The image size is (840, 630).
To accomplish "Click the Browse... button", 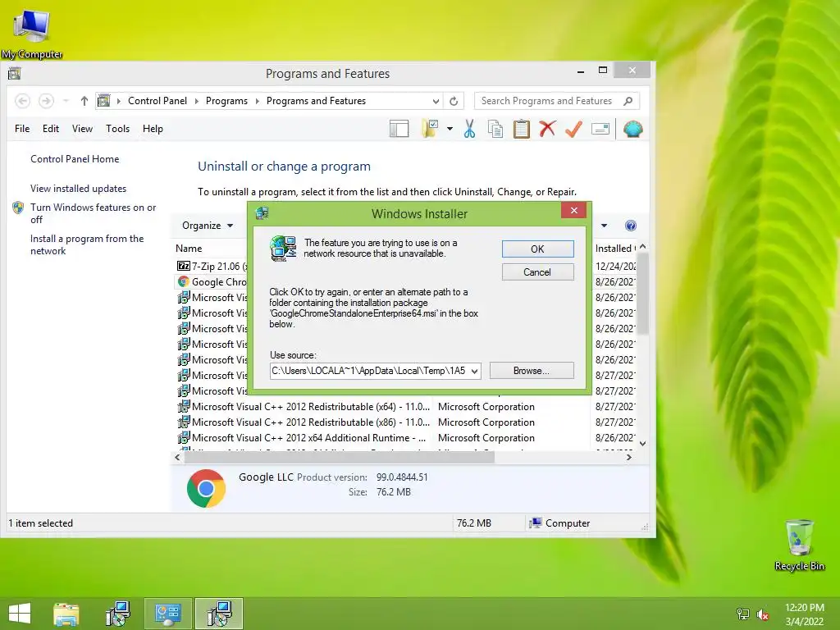I will [532, 371].
